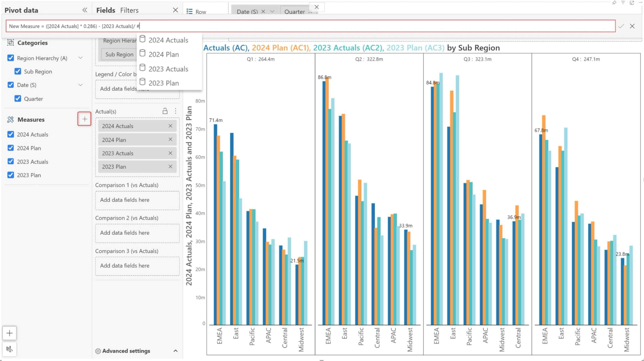The height and width of the screenshot is (361, 644).
Task: Uncheck the 2023 Plan measure checkbox
Action: tap(11, 175)
